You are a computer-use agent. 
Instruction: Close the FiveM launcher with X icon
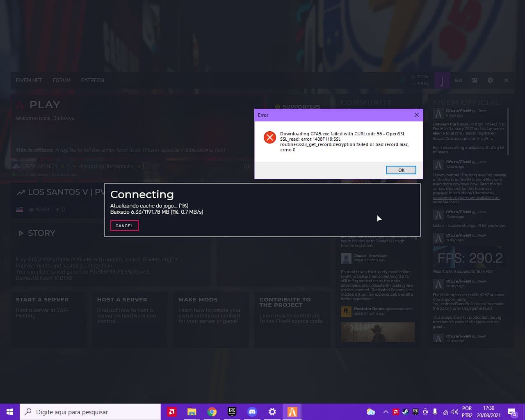point(507,80)
